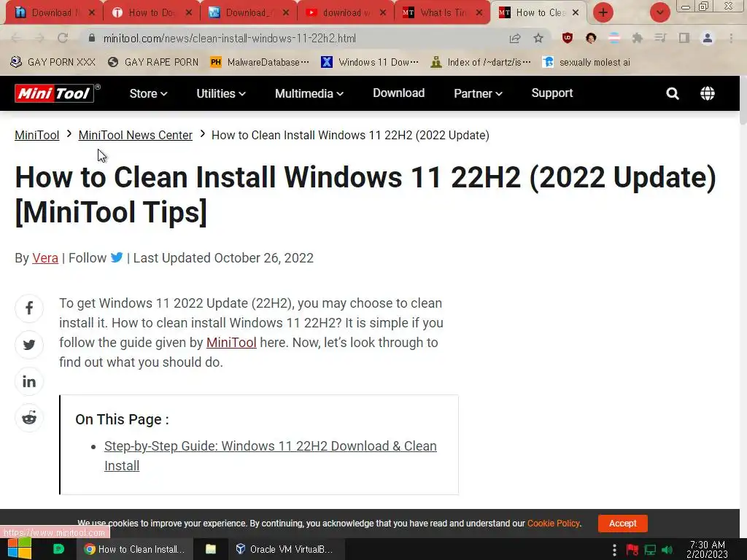Open Oracle VM VirtualBox from the taskbar
This screenshot has height=560, width=747.
(285, 549)
